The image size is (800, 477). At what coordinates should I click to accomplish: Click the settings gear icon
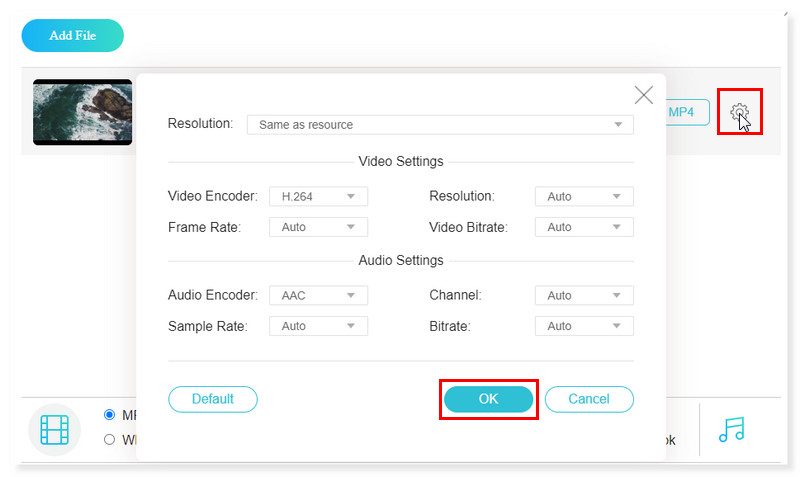coord(739,112)
